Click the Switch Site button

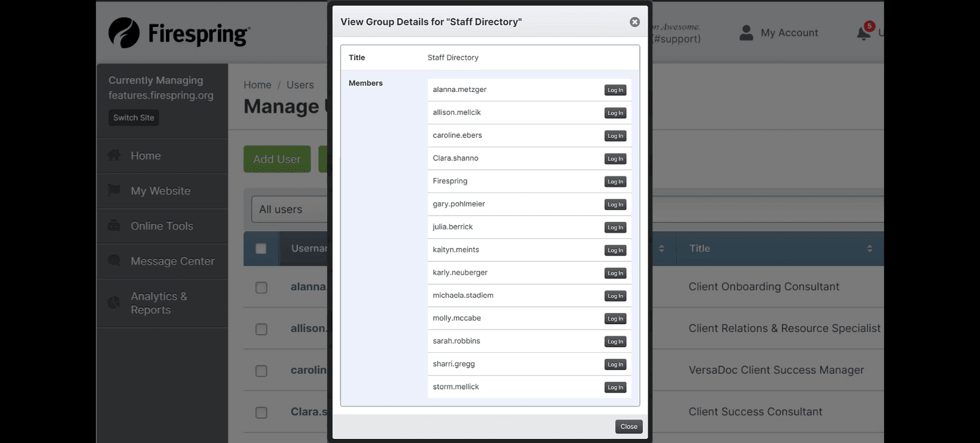pyautogui.click(x=134, y=118)
